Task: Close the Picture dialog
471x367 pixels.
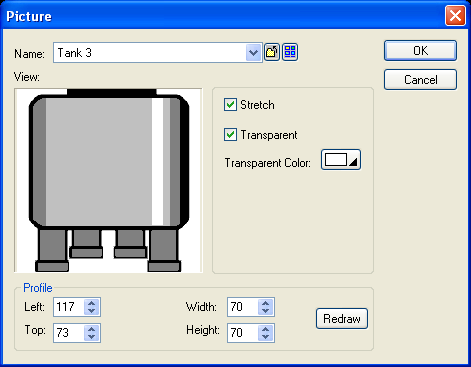Action: [455, 16]
